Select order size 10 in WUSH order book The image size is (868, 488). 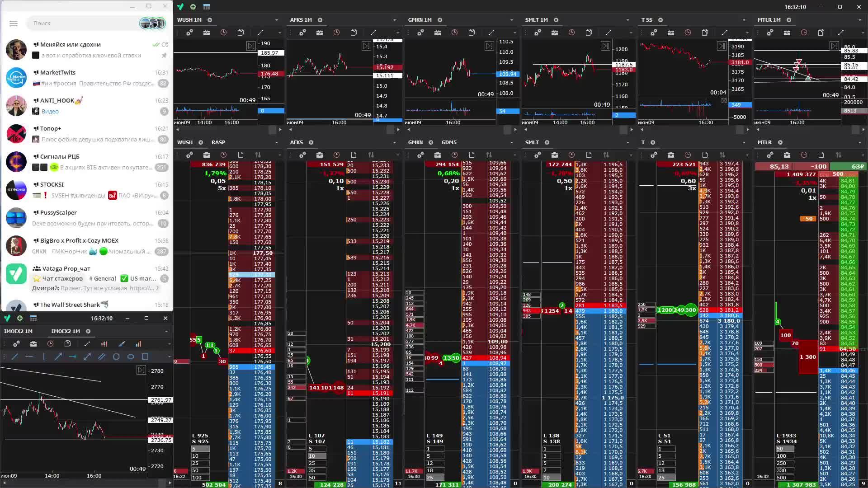[200, 456]
